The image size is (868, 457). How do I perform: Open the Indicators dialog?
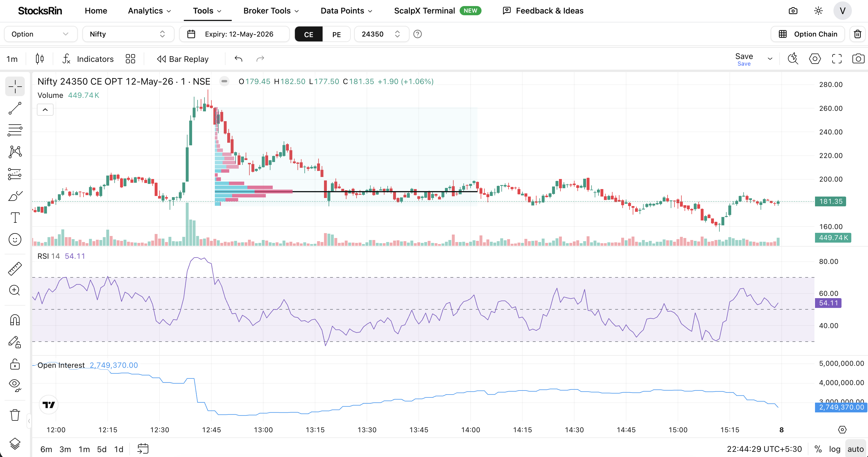88,59
